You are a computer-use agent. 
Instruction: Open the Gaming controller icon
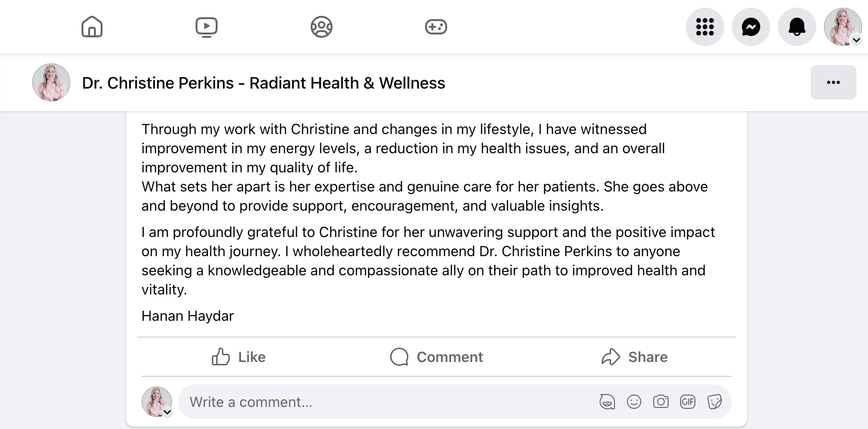pyautogui.click(x=436, y=27)
